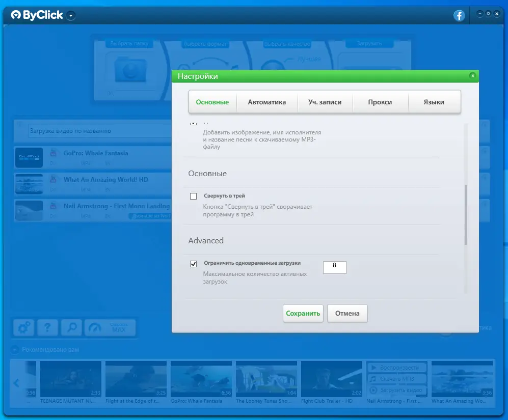Click Скачать МП3 on the Neil Armstrong card
508x420 pixels.
click(397, 379)
